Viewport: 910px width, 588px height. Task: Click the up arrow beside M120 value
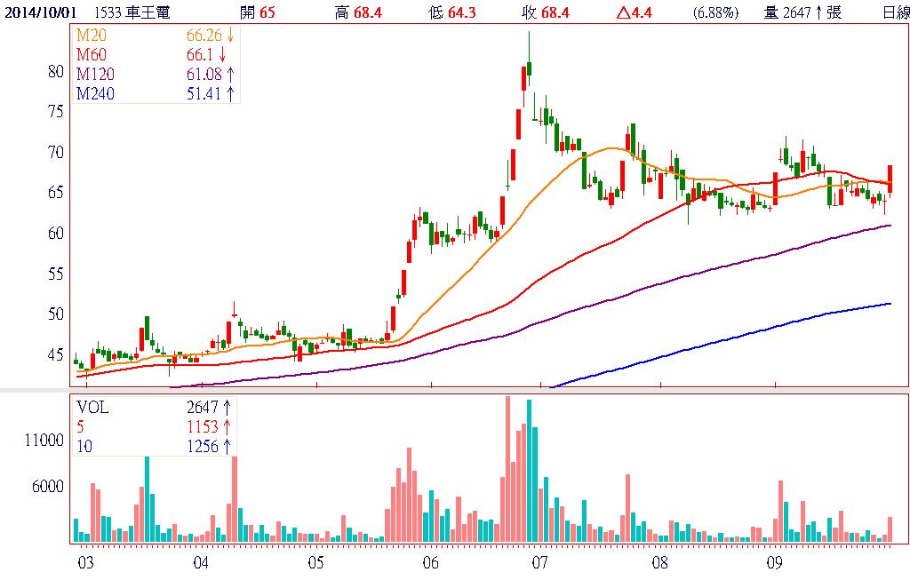(230, 74)
